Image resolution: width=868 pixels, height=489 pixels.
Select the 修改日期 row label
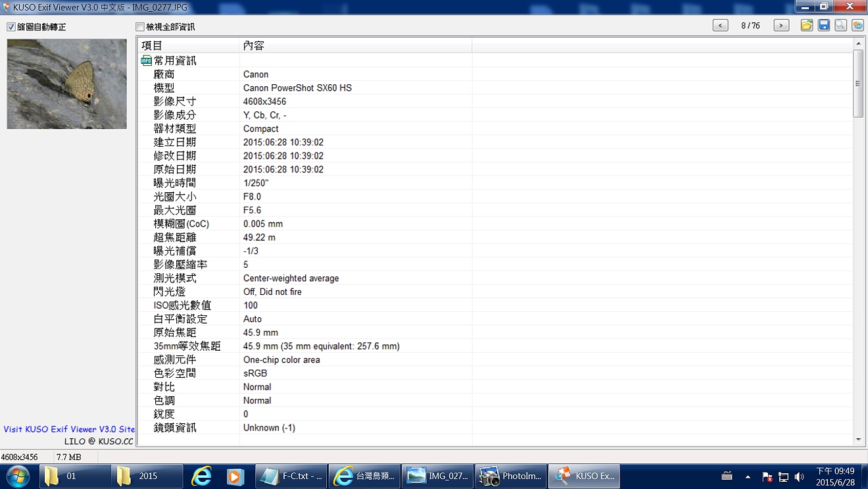pyautogui.click(x=175, y=156)
